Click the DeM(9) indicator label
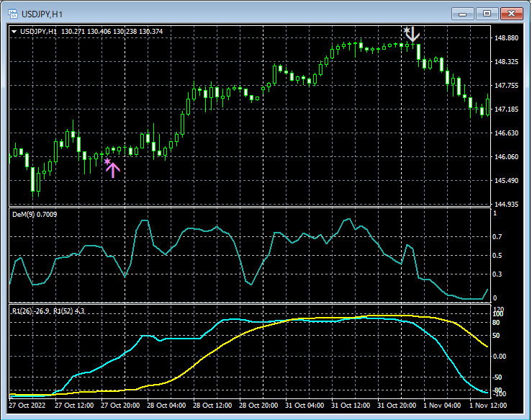The height and width of the screenshot is (420, 532). pos(35,214)
